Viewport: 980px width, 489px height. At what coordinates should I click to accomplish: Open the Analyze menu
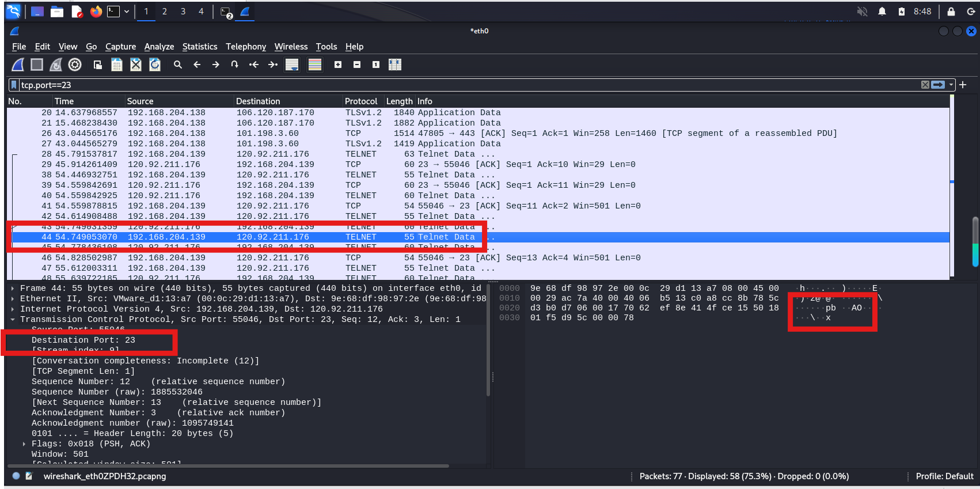[x=159, y=47]
